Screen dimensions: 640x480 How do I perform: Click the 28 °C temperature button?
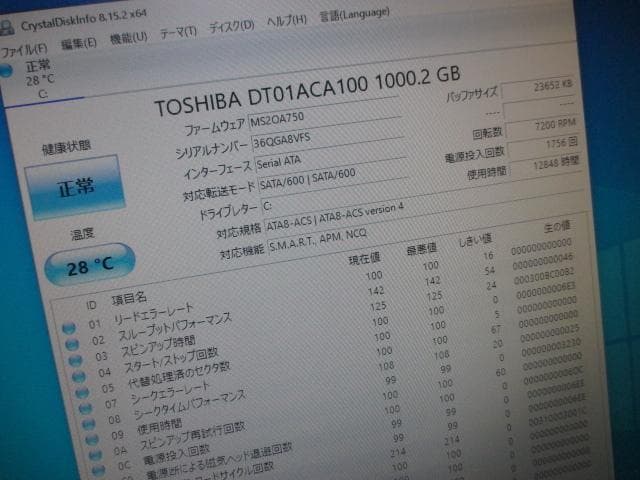coord(89,265)
